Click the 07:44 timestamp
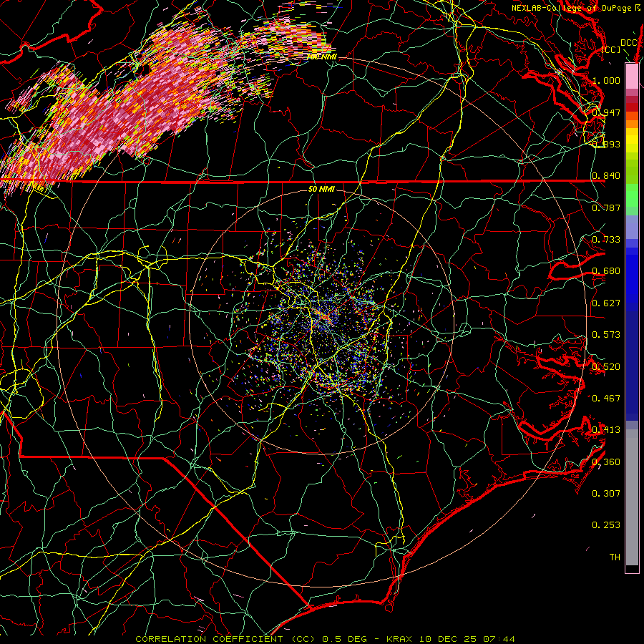The width and height of the screenshot is (644, 644). (499, 639)
